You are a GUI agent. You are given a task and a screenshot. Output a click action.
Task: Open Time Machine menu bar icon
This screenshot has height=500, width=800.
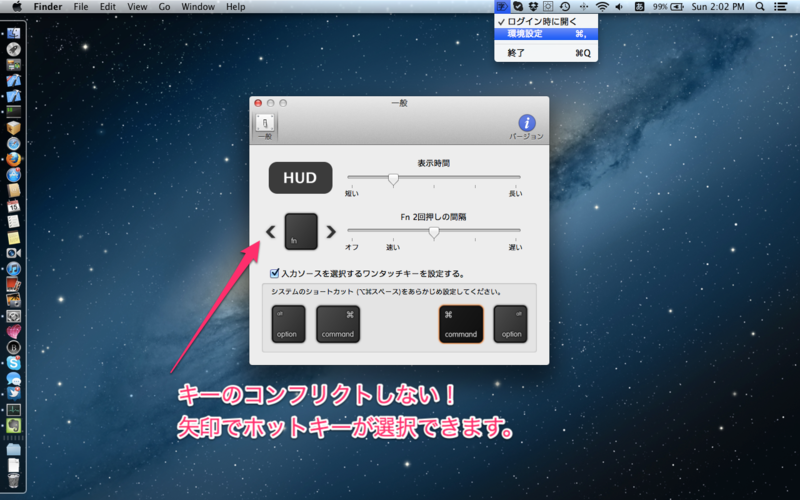pyautogui.click(x=565, y=7)
